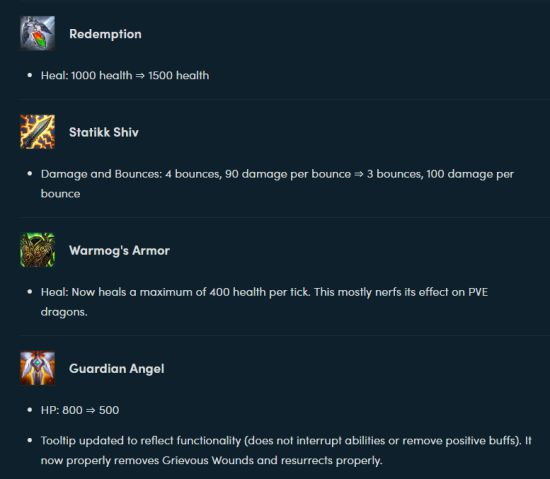Click the Statikk Shiv item icon
Image resolution: width=550 pixels, height=479 pixels.
tap(38, 132)
